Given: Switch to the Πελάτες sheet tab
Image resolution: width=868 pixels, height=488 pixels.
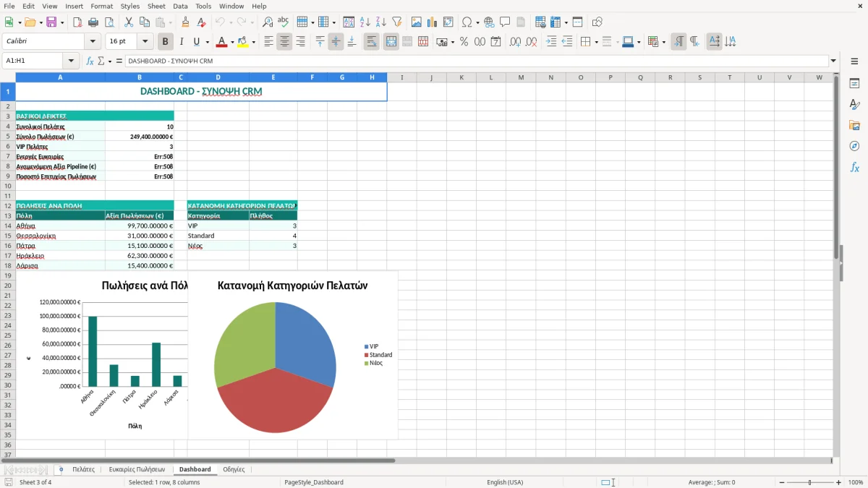Looking at the screenshot, I should click(x=84, y=469).
